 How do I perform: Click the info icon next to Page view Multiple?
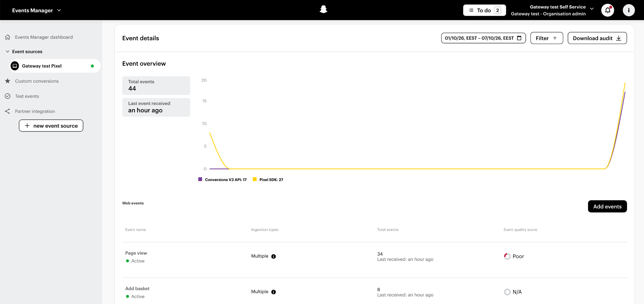[x=274, y=257]
